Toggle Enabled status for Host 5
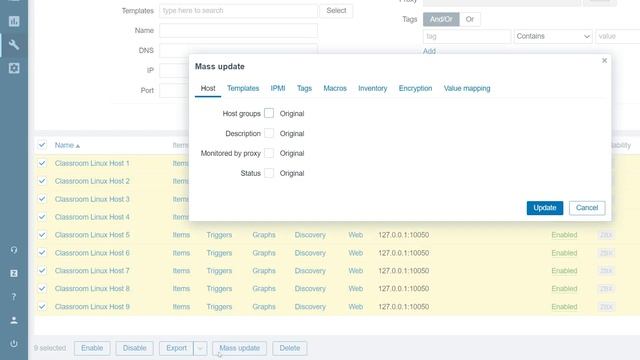The height and width of the screenshot is (360, 640). coord(564,235)
